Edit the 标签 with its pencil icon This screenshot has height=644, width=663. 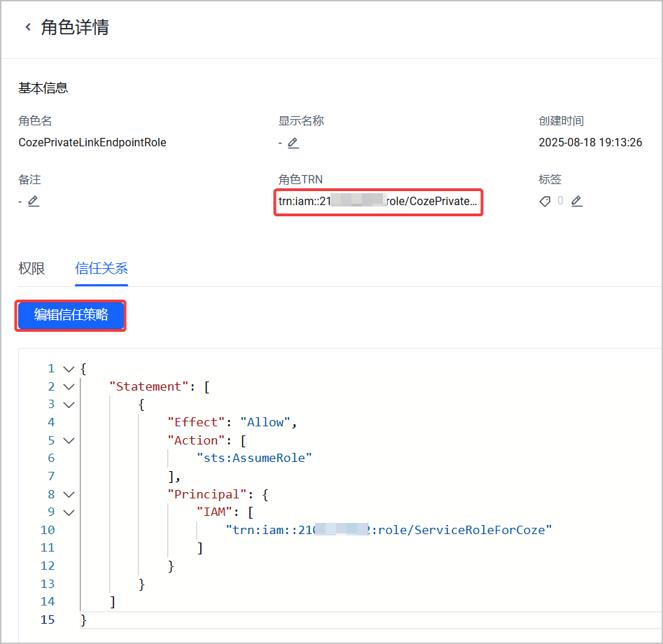pos(577,202)
